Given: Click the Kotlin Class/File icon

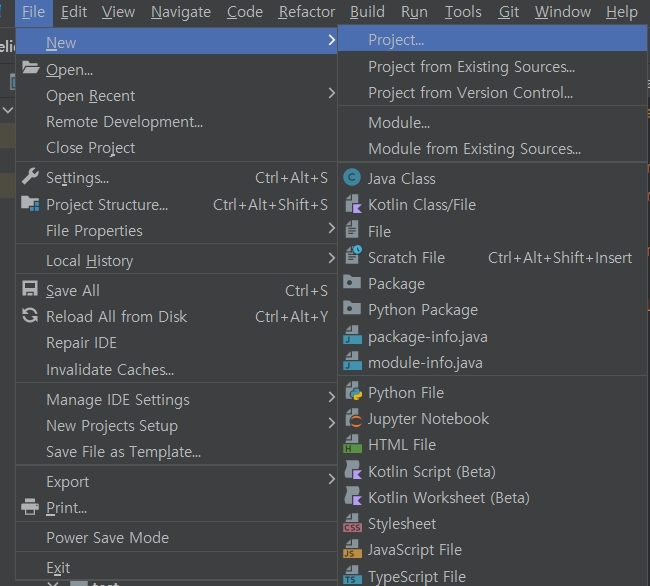Looking at the screenshot, I should [x=351, y=205].
